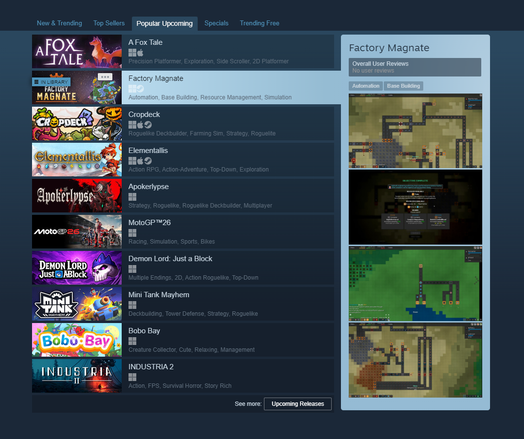Click the Mac icon under Elementallis
Viewport: 524px width, 439px height.
coord(140,161)
